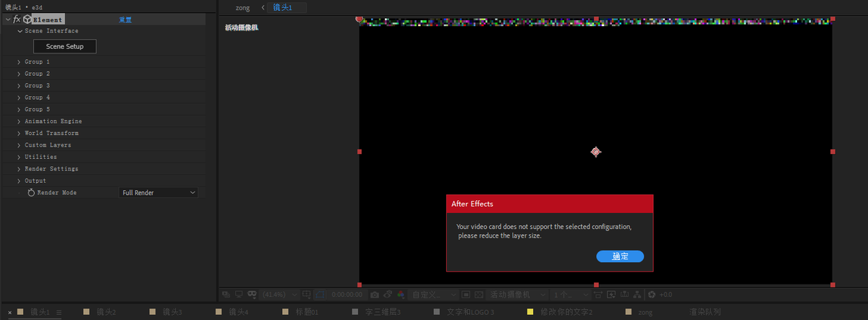868x320 pixels.
Task: Click the exposure value +0.0
Action: (x=665, y=295)
